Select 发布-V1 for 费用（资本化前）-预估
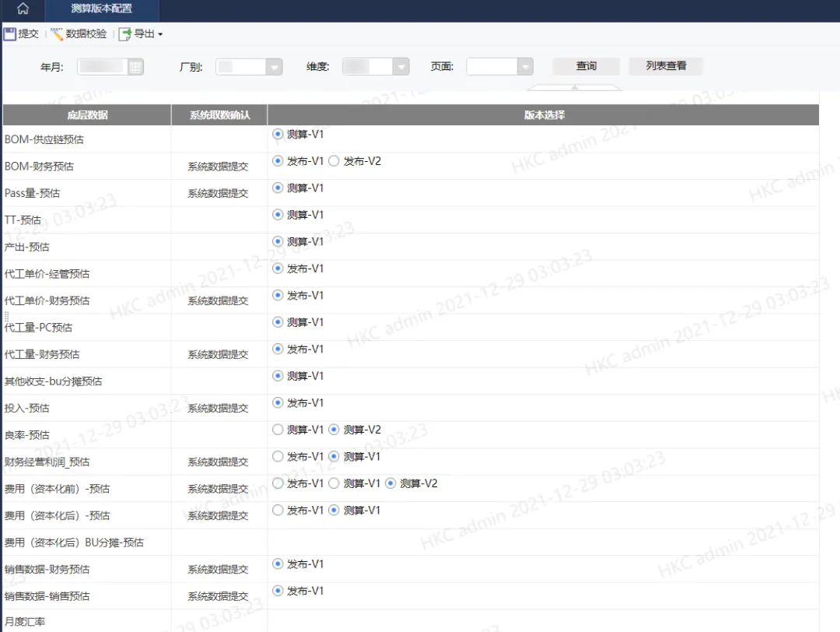This screenshot has height=632, width=840. [278, 483]
